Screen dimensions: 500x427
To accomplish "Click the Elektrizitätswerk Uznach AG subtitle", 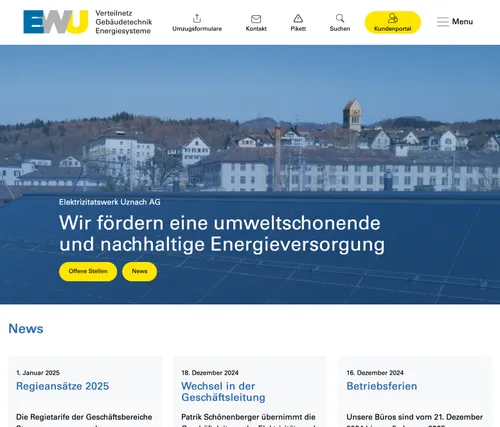I will tap(110, 202).
